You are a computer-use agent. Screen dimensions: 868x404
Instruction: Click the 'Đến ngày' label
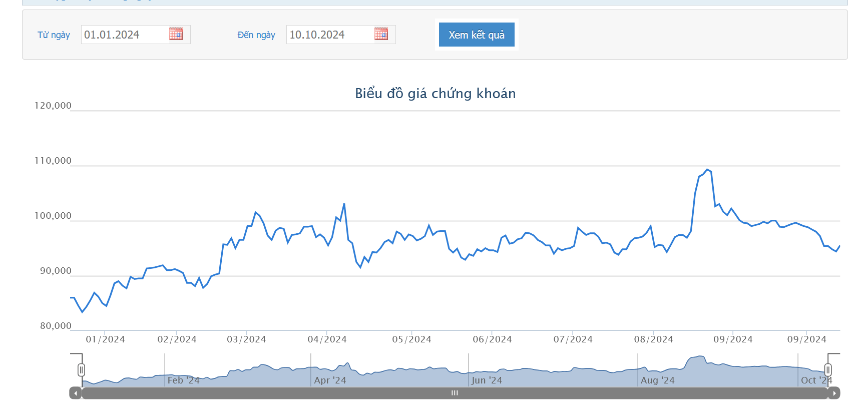256,35
